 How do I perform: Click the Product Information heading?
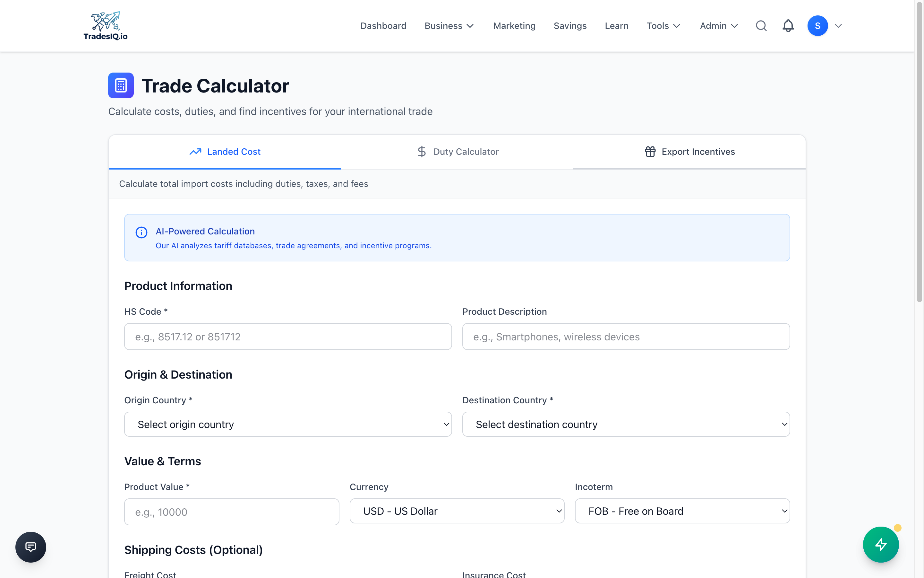tap(178, 286)
